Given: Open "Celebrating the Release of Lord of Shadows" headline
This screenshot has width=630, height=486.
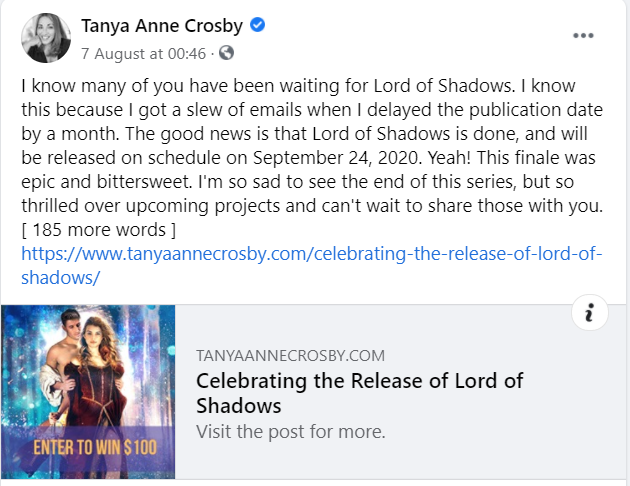Looking at the screenshot, I should [x=360, y=393].
